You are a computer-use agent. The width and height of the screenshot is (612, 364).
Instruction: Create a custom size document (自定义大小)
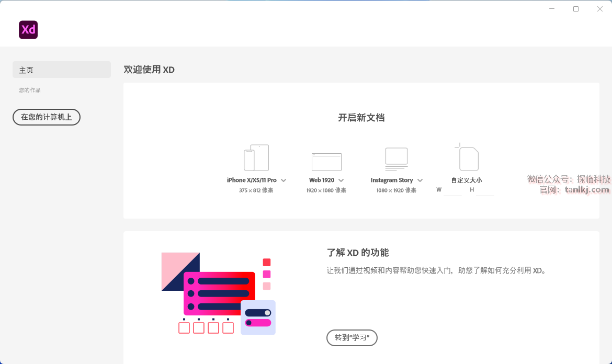(x=467, y=157)
